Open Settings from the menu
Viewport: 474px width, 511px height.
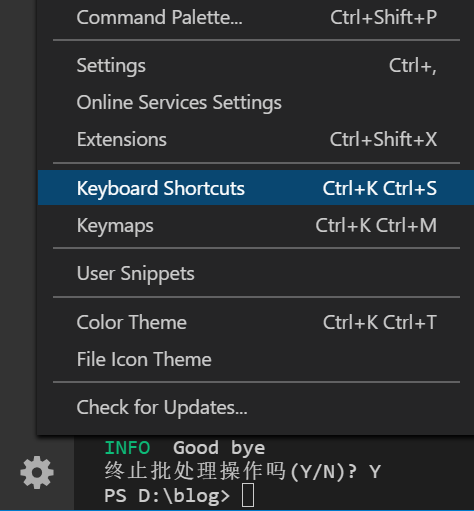[x=256, y=65]
